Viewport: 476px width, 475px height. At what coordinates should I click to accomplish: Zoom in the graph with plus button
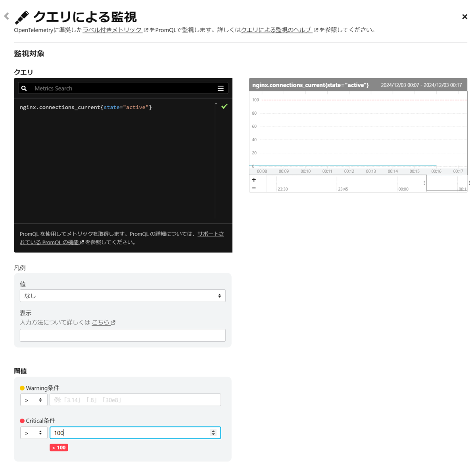254,180
